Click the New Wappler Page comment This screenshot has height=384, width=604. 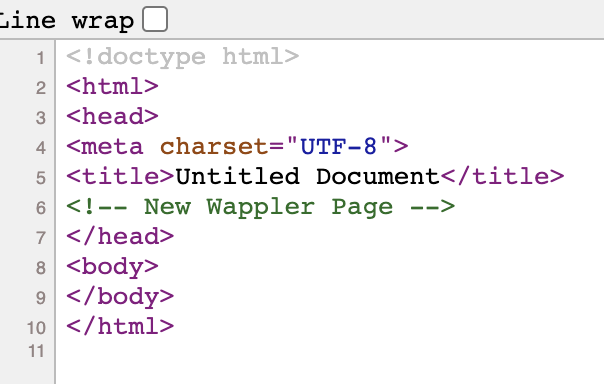pyautogui.click(x=260, y=207)
